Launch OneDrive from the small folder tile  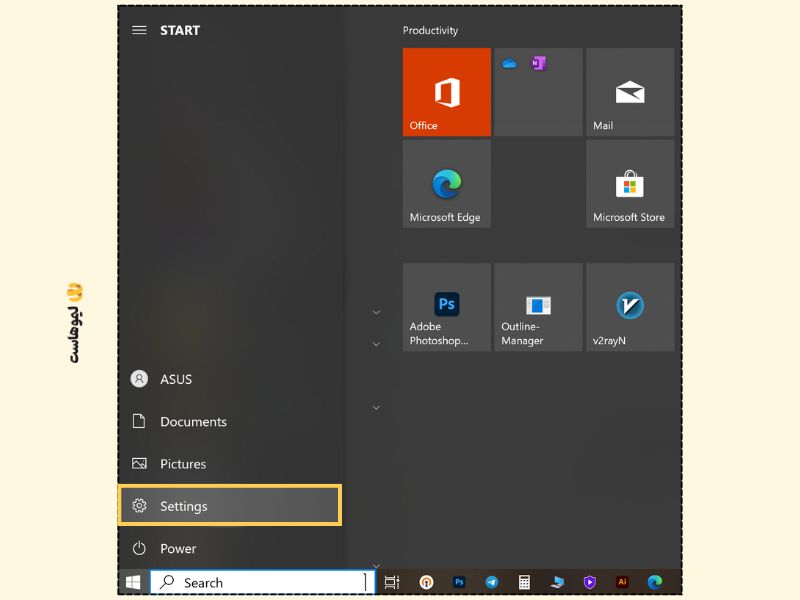click(509, 64)
